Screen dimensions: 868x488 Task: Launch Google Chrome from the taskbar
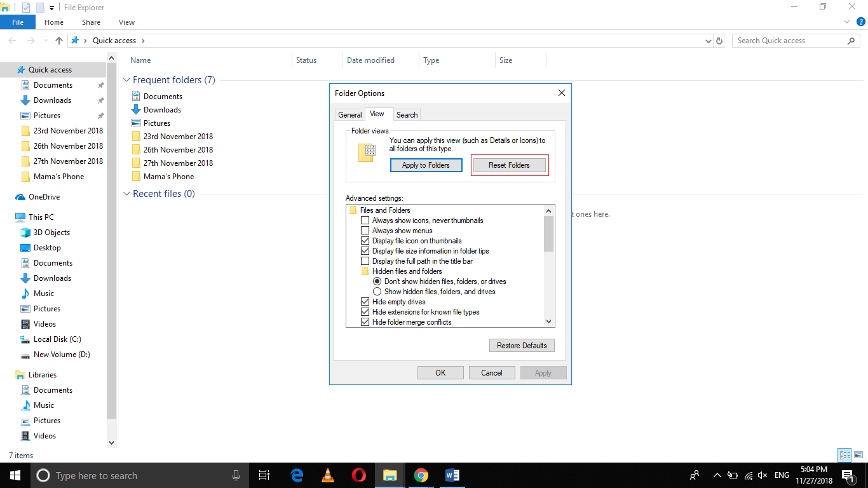pos(421,475)
